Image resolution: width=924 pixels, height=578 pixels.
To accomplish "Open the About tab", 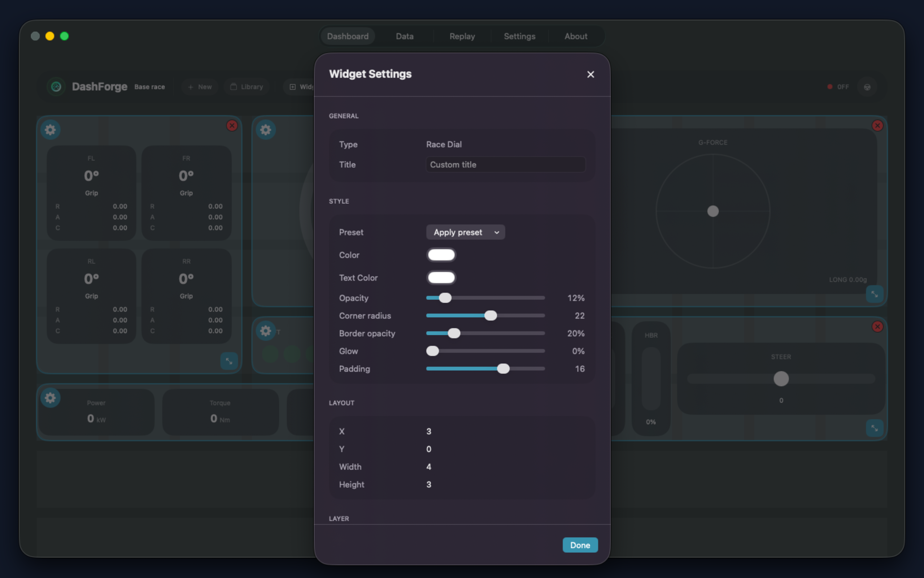I will click(576, 36).
